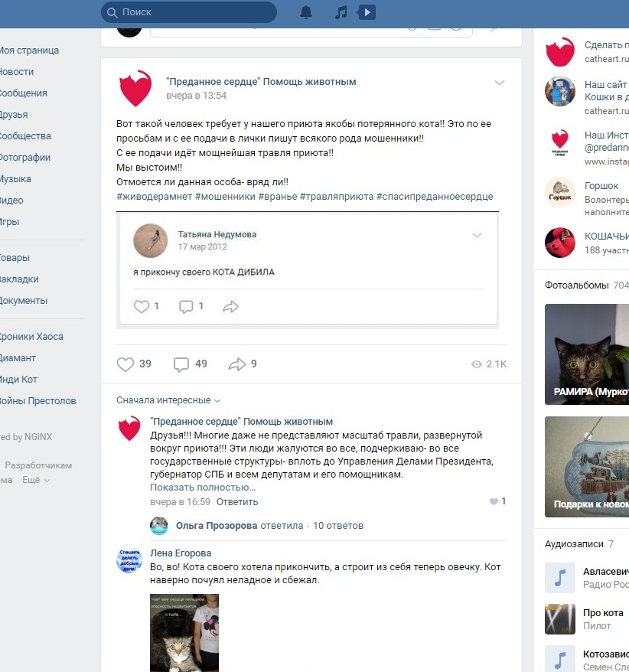Open the notifications bell icon
This screenshot has height=672, width=629.
click(x=306, y=12)
